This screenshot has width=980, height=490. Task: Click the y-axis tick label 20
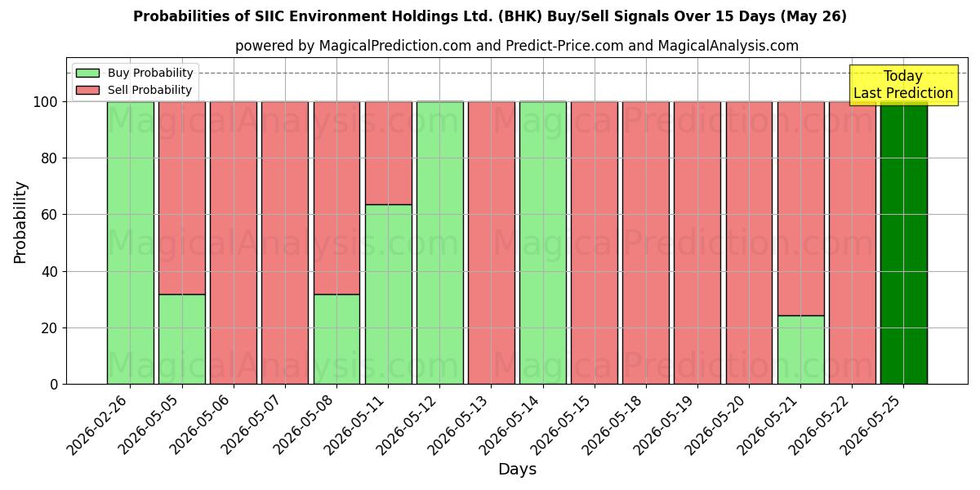(x=49, y=328)
